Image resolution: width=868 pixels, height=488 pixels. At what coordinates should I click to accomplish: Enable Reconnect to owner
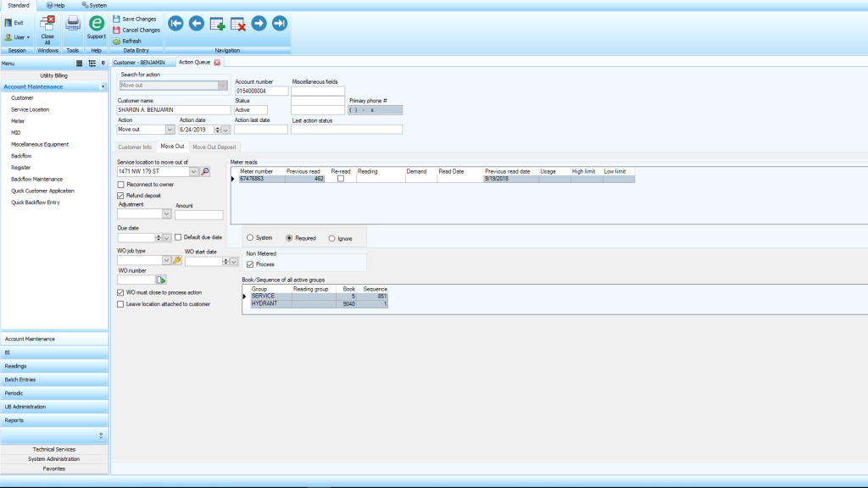120,184
